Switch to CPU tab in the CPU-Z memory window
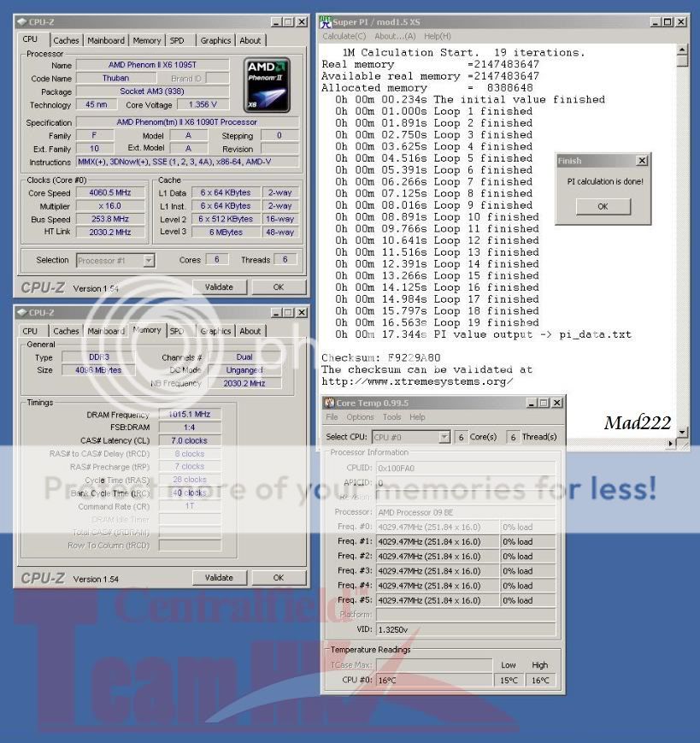 point(30,331)
